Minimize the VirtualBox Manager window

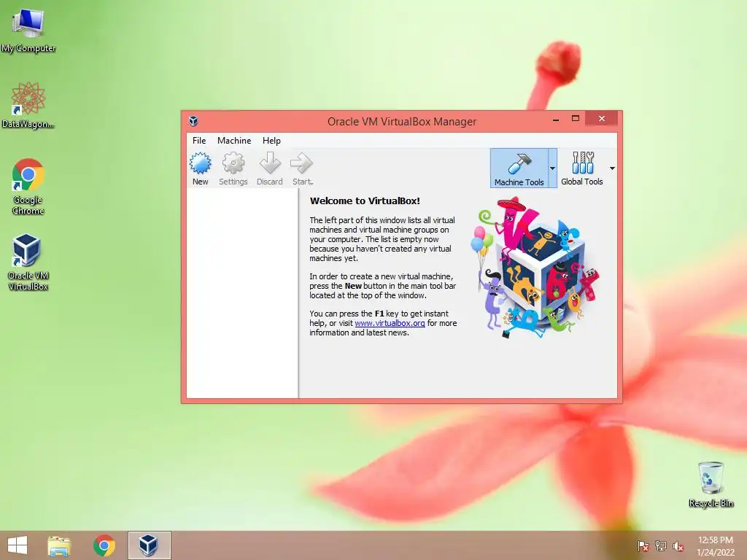pyautogui.click(x=555, y=119)
